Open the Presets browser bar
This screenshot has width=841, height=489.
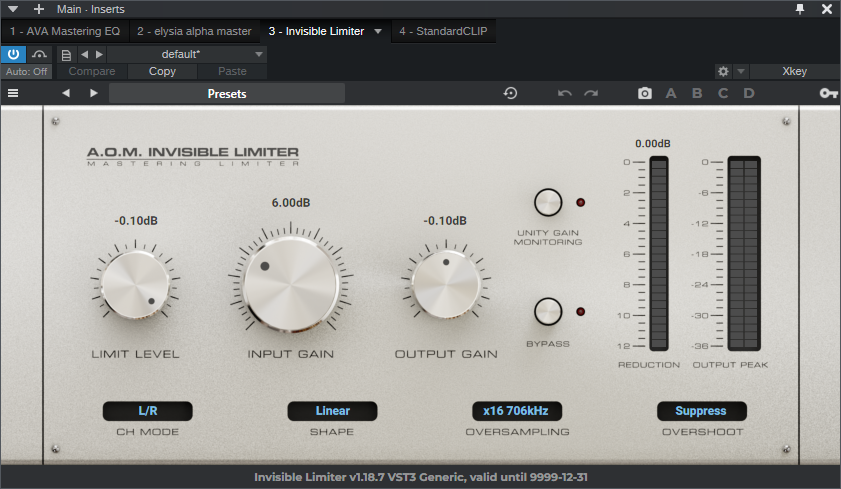tap(227, 93)
